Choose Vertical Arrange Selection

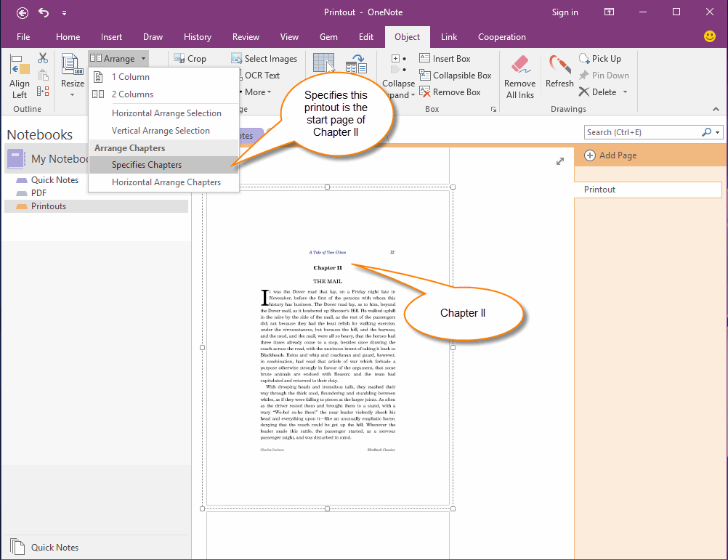click(163, 131)
